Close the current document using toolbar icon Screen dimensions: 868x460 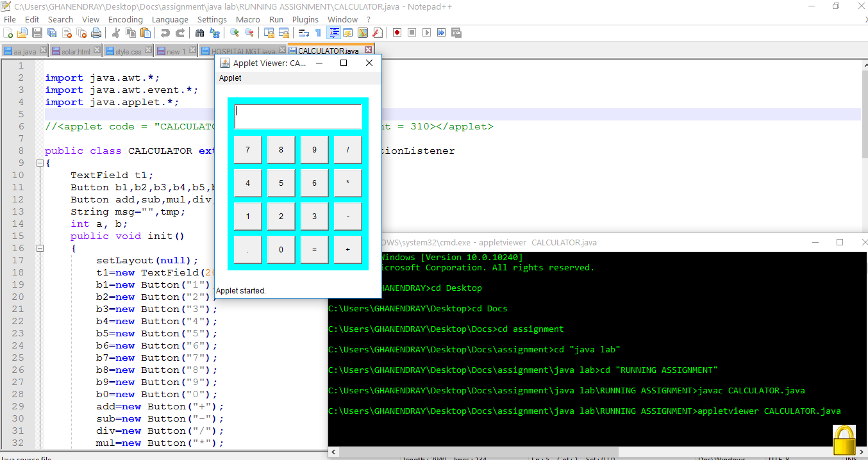(67, 33)
